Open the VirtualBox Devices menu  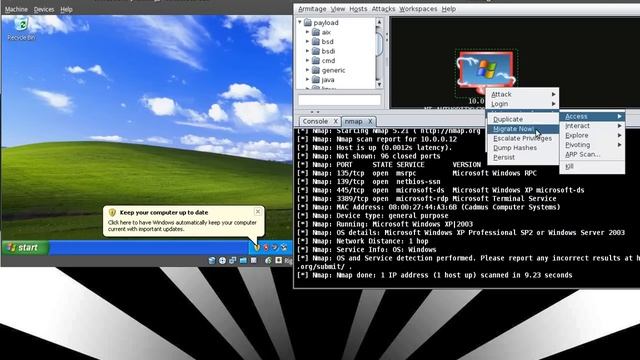pos(44,9)
